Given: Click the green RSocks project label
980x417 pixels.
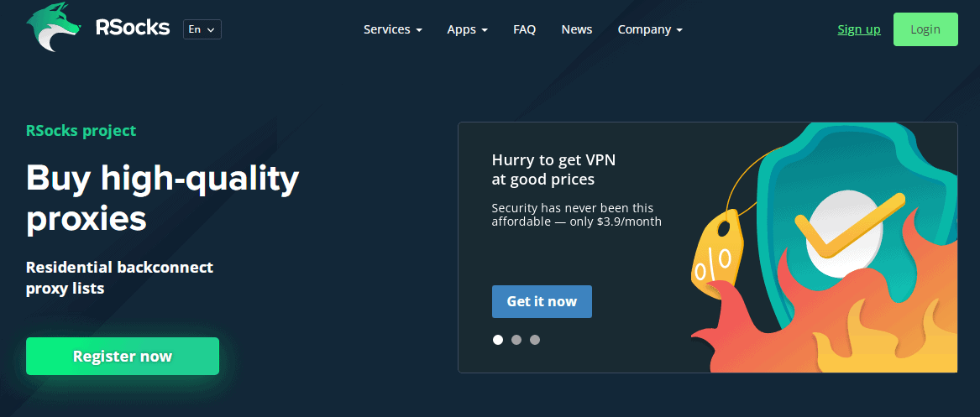Looking at the screenshot, I should pyautogui.click(x=81, y=130).
